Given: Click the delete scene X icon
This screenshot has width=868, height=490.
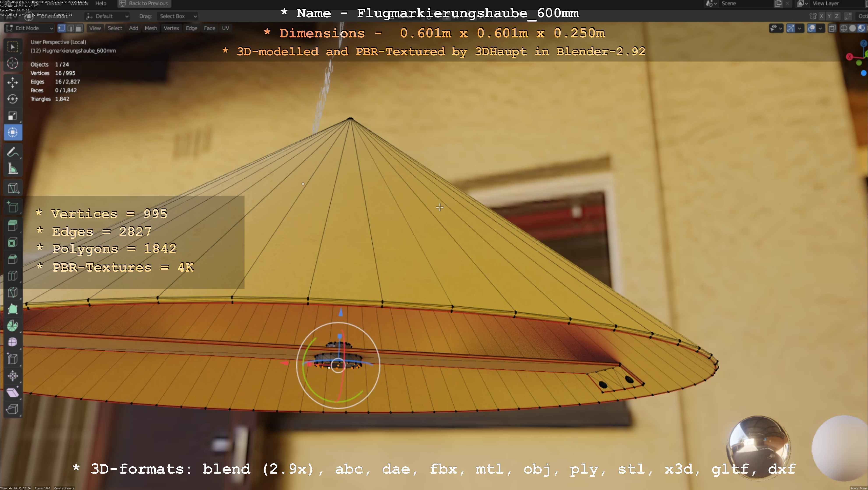Looking at the screenshot, I should click(787, 3).
